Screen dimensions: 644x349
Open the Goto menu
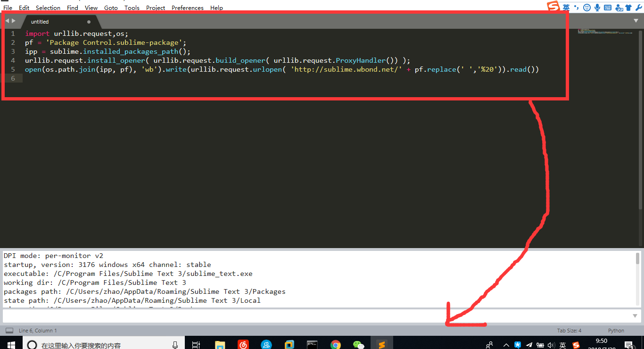[x=111, y=8]
